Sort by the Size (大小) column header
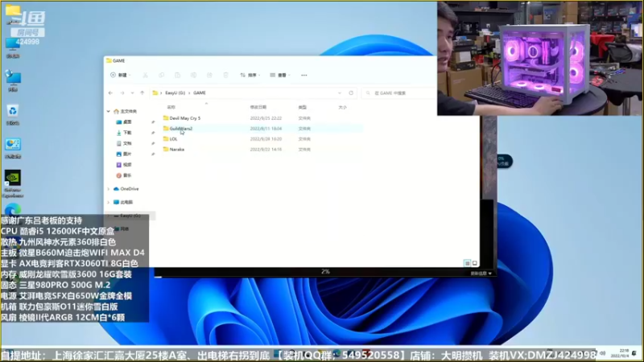Screen dimensions: 644x362 (343, 107)
